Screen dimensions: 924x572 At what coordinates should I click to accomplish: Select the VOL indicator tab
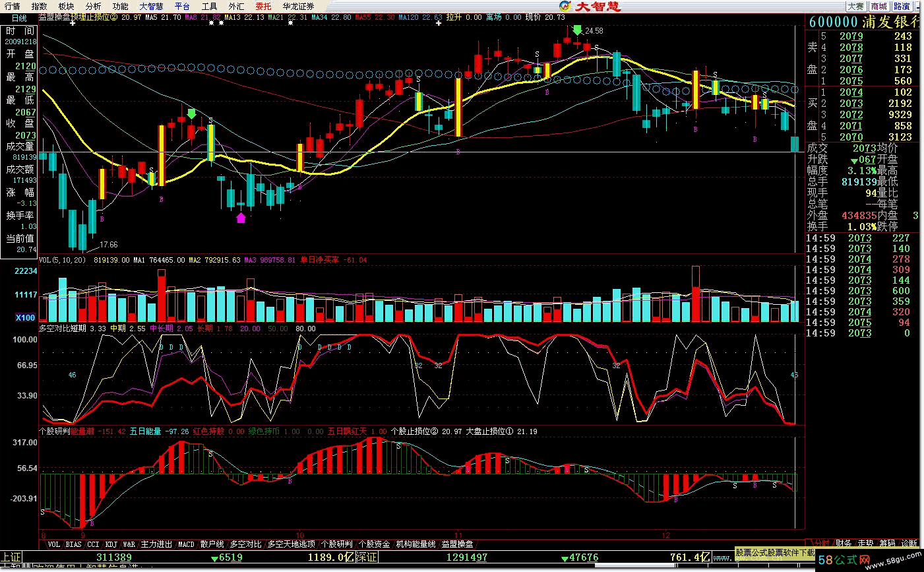point(54,544)
